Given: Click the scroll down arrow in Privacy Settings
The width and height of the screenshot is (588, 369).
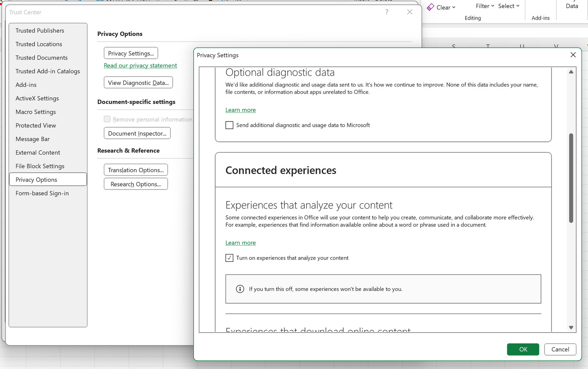Looking at the screenshot, I should click(571, 327).
